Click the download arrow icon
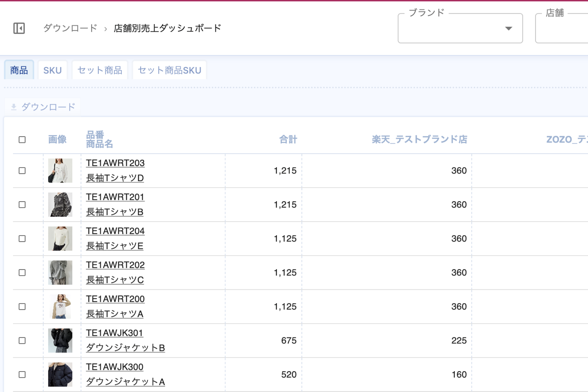Screen dimensions: 588x392 pos(14,107)
